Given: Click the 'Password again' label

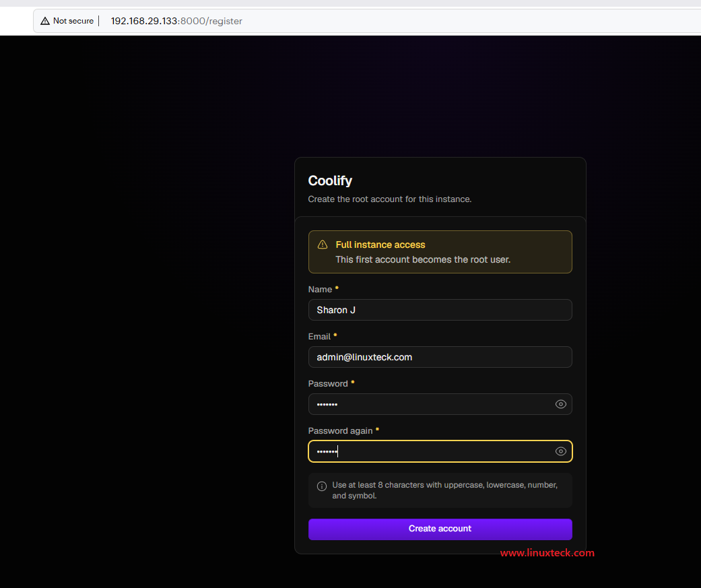Looking at the screenshot, I should 340,430.
